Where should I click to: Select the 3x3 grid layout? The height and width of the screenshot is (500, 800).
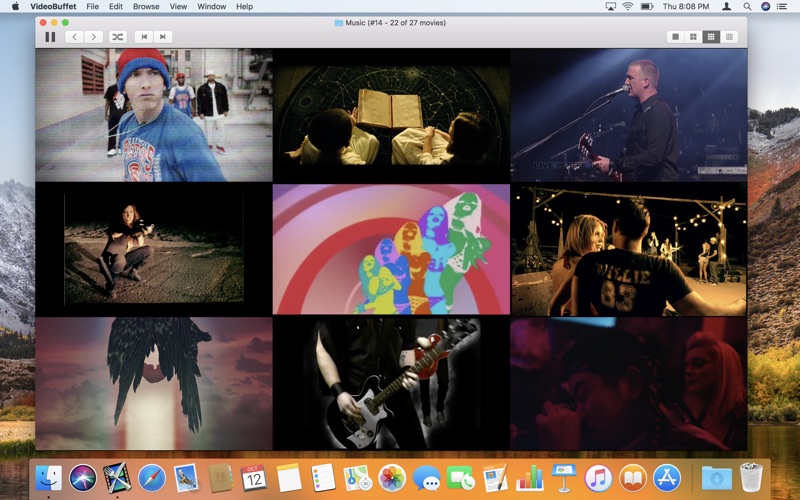click(711, 37)
